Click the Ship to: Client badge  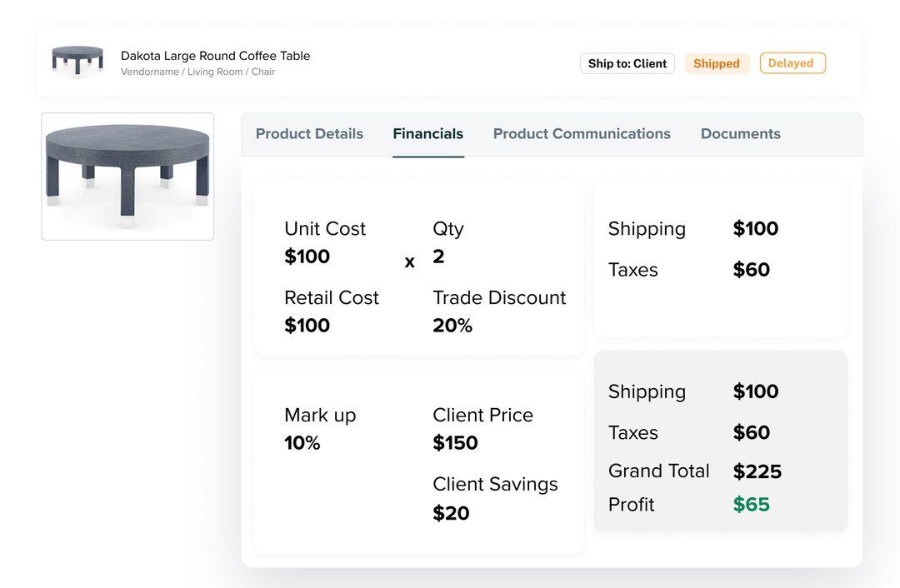(x=627, y=63)
